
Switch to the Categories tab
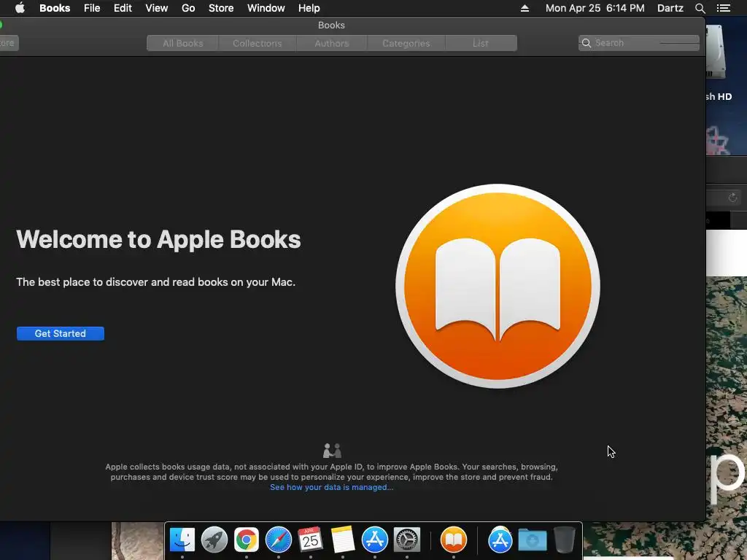[x=406, y=43]
